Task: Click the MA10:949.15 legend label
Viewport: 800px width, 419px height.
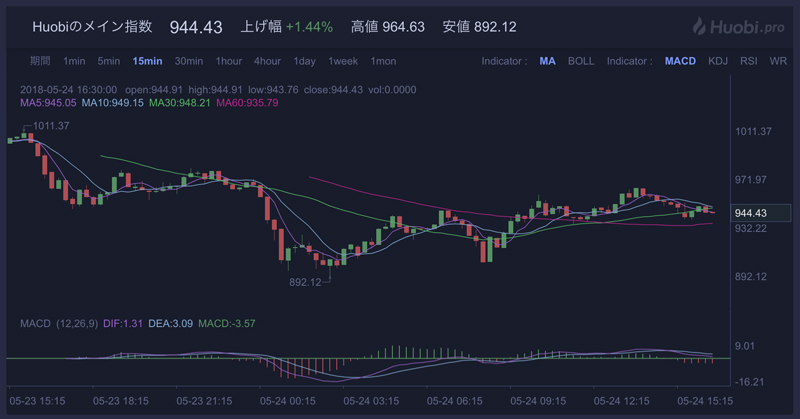Action: pos(113,103)
